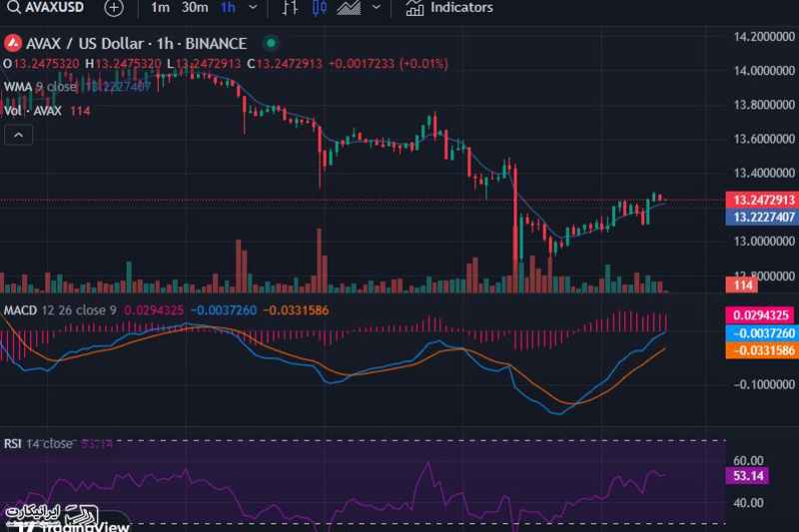Expand the chart type dropdown arrow

(377, 8)
